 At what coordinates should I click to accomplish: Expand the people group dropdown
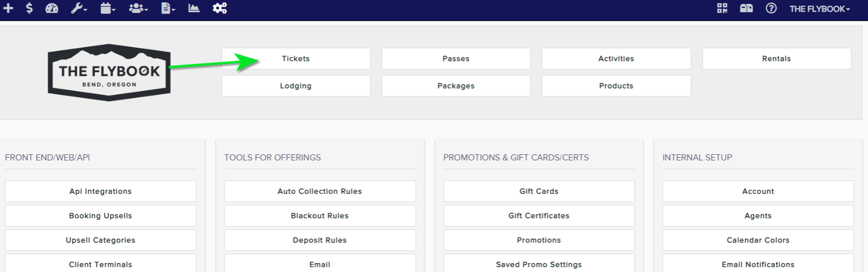[x=138, y=8]
